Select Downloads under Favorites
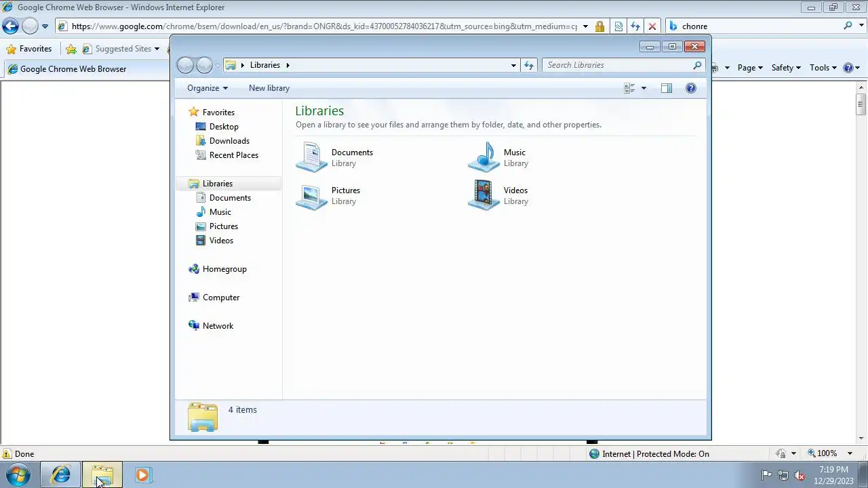 click(x=229, y=141)
